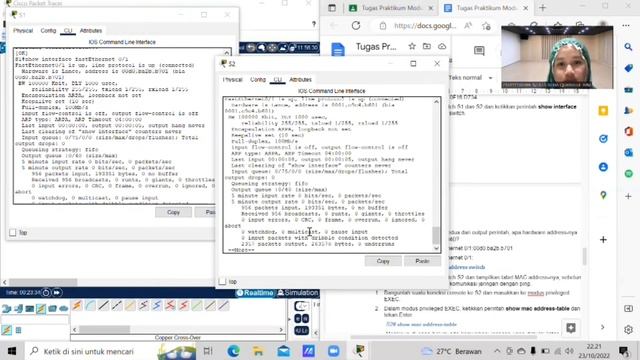Click the Packet Tracer workspace horizontal scrollbar
Image resolution: width=640 pixels, height=360 pixels.
tap(43, 282)
